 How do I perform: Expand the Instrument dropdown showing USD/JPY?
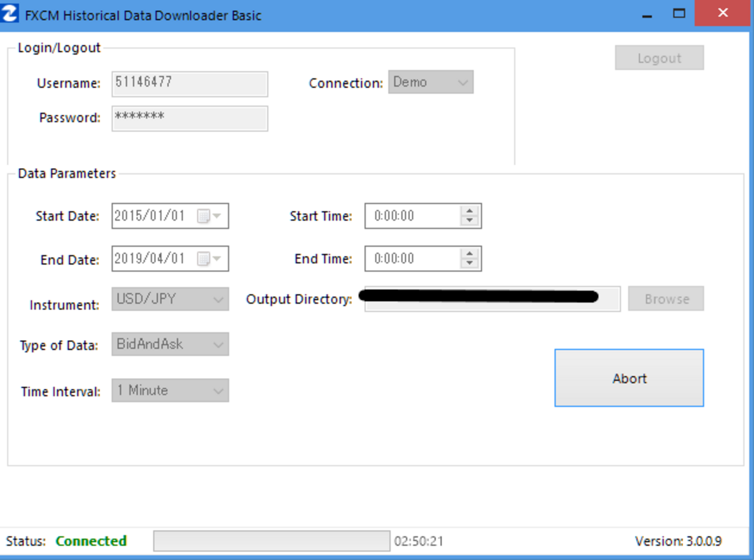click(x=171, y=299)
